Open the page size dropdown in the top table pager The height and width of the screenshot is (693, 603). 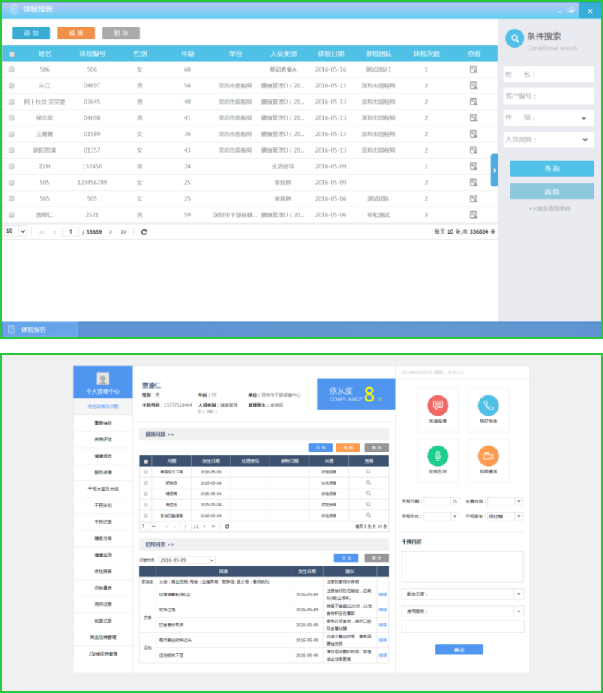pos(15,231)
